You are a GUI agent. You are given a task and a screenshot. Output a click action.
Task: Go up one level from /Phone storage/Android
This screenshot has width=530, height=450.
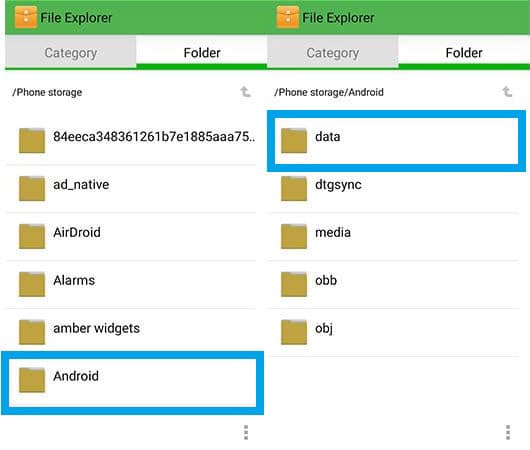(507, 92)
